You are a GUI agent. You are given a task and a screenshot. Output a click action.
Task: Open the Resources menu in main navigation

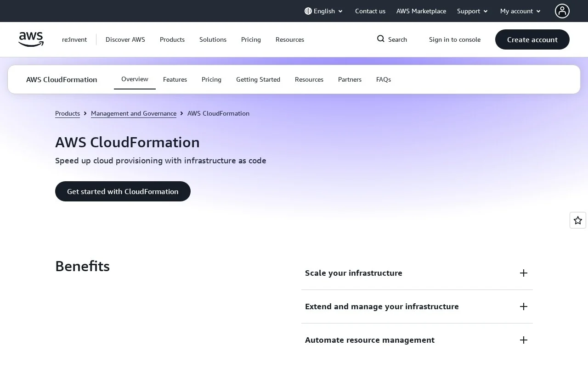pyautogui.click(x=290, y=39)
